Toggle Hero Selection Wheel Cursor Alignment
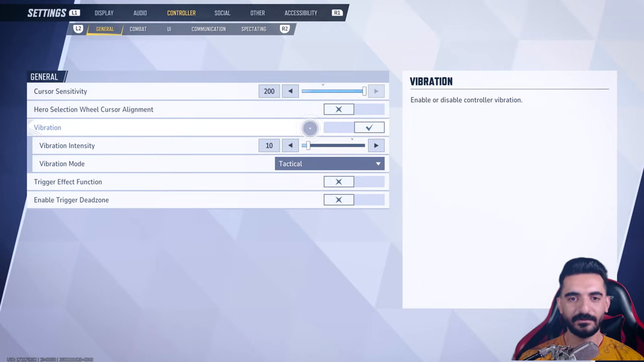Screen dimensions: 644x362 [x=354, y=109]
